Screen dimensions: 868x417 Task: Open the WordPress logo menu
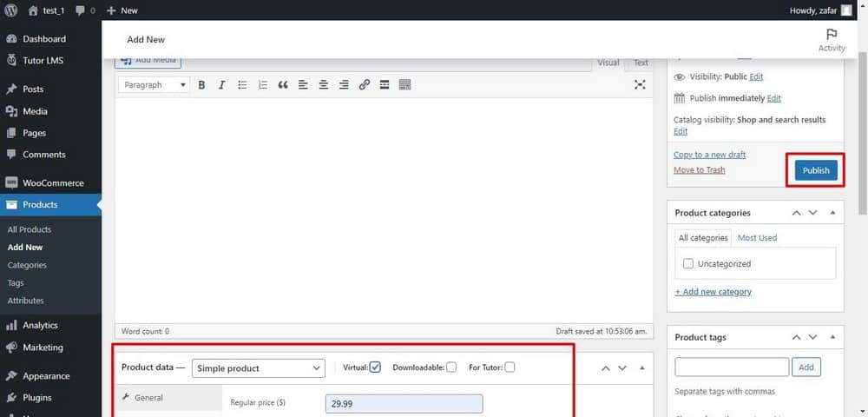(x=11, y=10)
